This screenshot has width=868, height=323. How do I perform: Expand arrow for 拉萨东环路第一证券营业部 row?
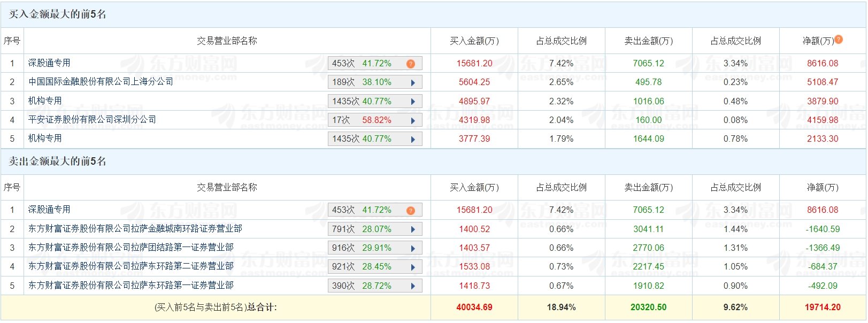tap(413, 287)
